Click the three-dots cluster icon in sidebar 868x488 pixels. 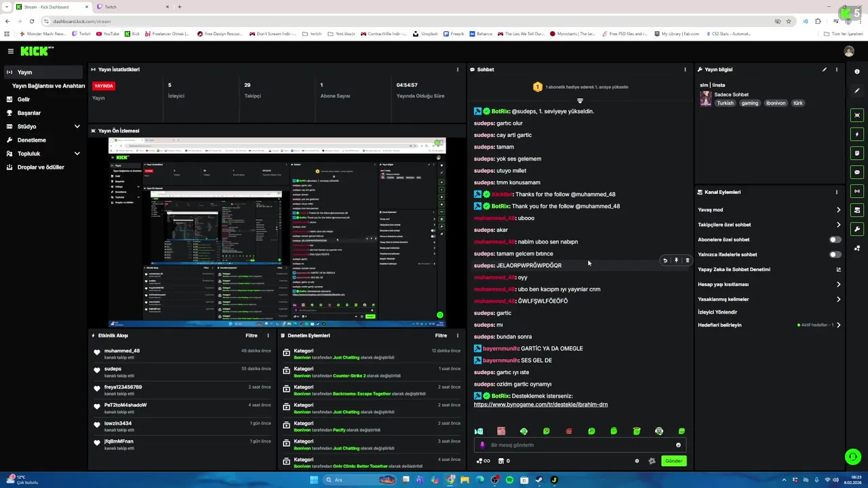pos(857,248)
